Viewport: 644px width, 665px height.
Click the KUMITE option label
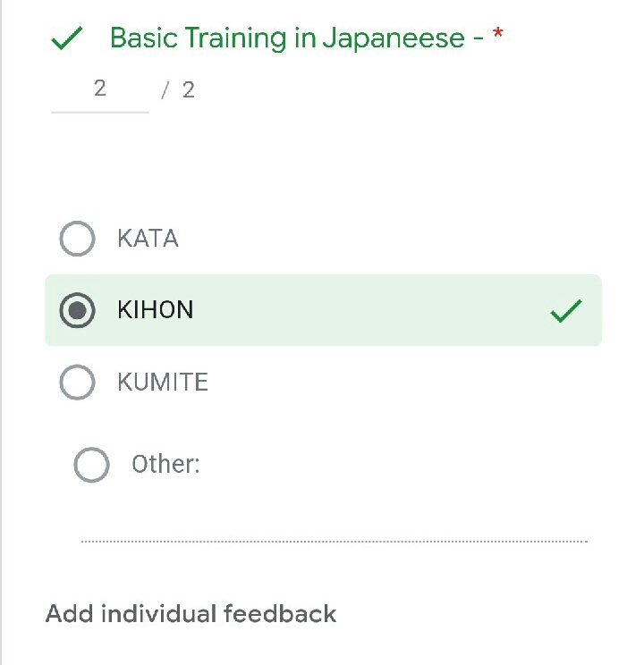(162, 383)
